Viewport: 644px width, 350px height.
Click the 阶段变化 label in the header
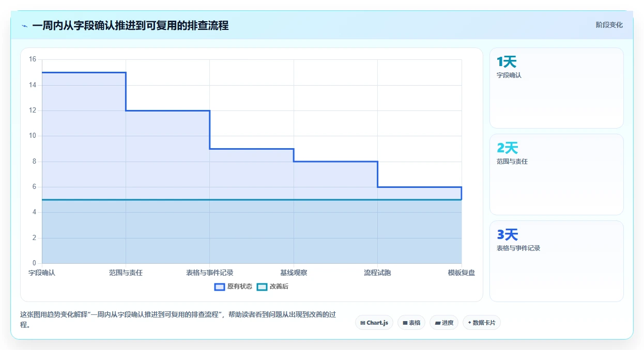[609, 25]
